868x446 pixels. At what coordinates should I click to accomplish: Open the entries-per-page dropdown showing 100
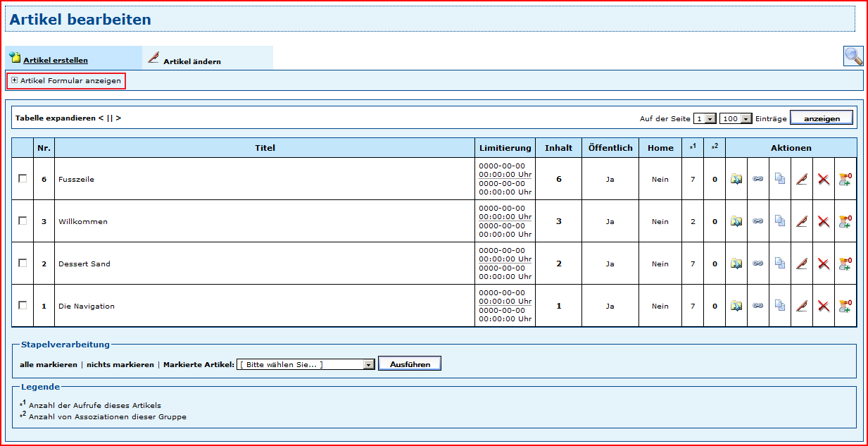coord(736,119)
